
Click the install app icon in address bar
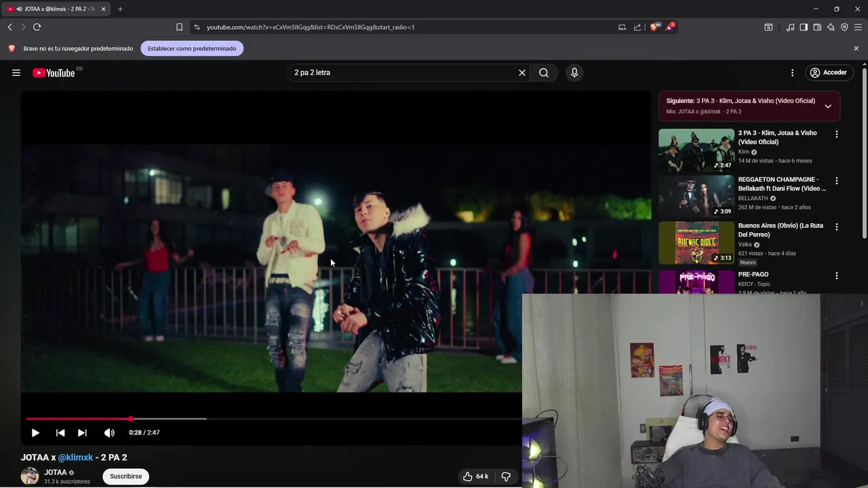(x=622, y=27)
